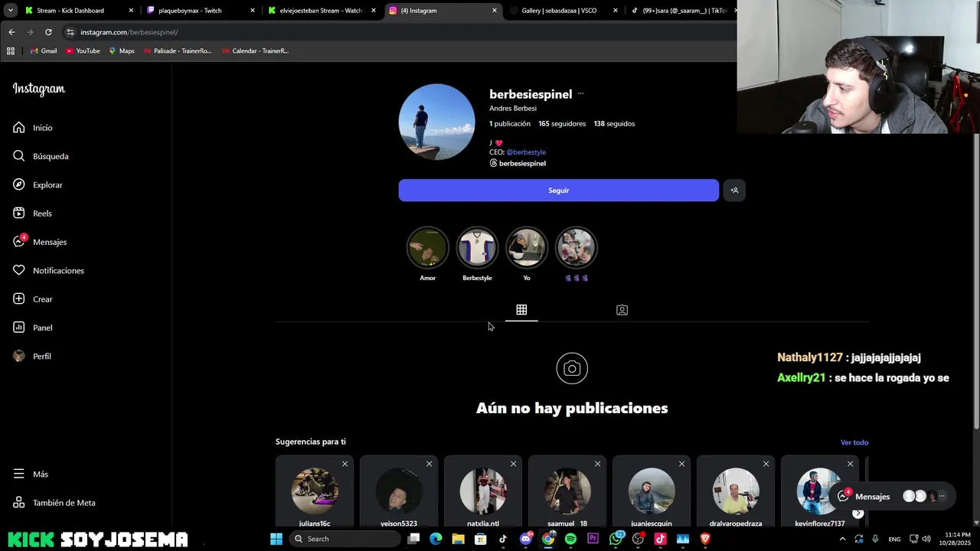Dismiss dralvaropedraza suggestion card

(x=766, y=464)
